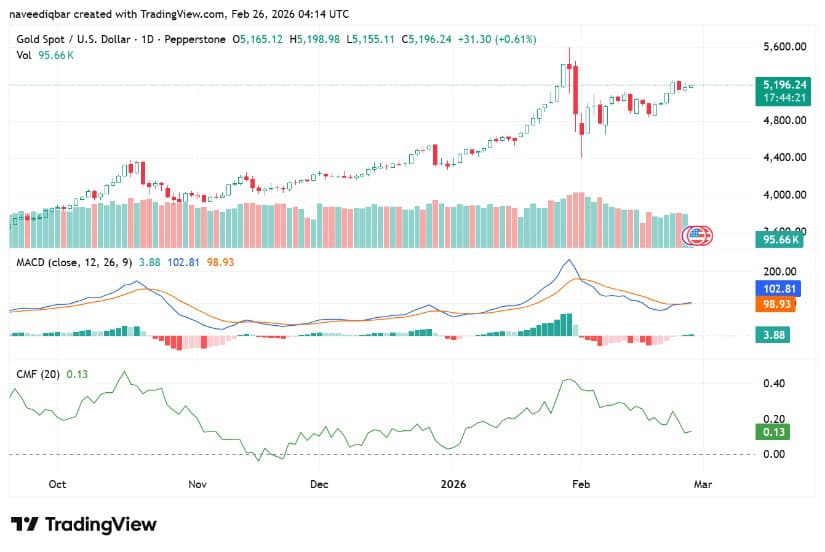Click the Dec label on time axis
Screen dimensions: 825x552
[319, 482]
